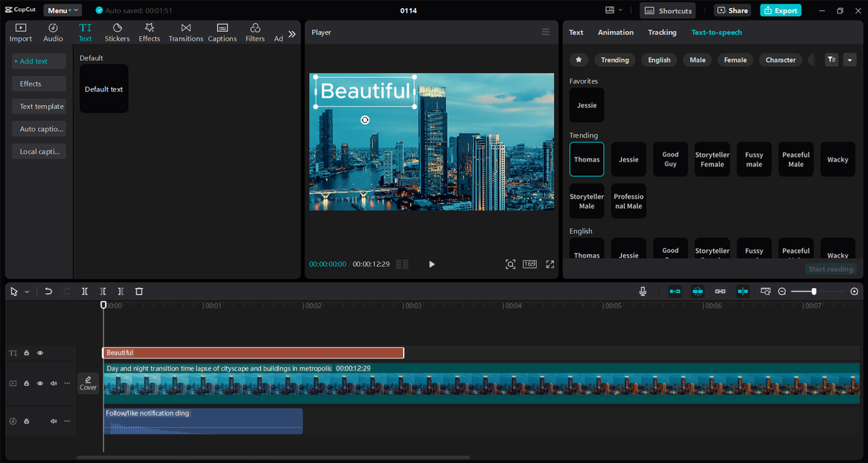This screenshot has height=463, width=868.
Task: Start voiceover recording with microphone
Action: coord(643,291)
